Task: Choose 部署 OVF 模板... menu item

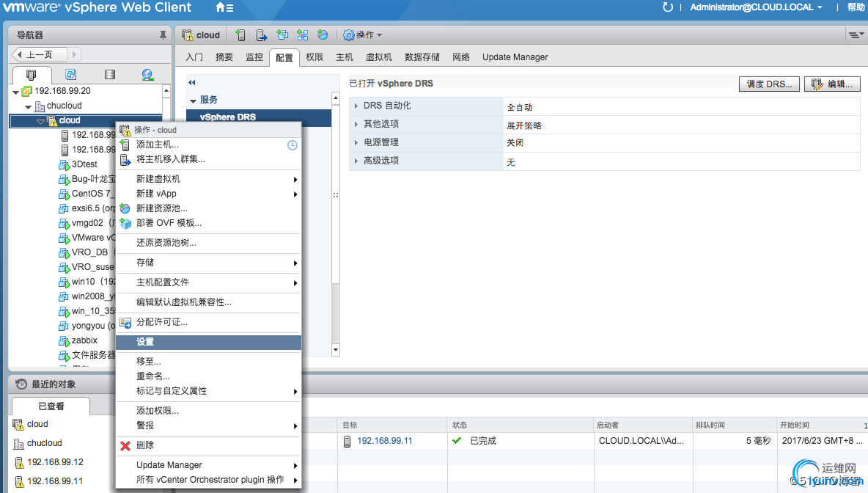Action: pos(209,223)
